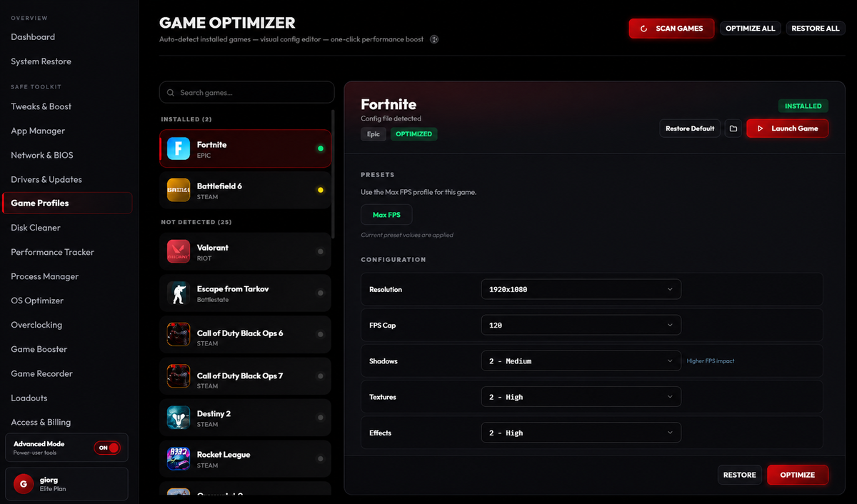Viewport: 857px width, 504px height.
Task: Turn off the Advanced Mode switch
Action: 107,448
